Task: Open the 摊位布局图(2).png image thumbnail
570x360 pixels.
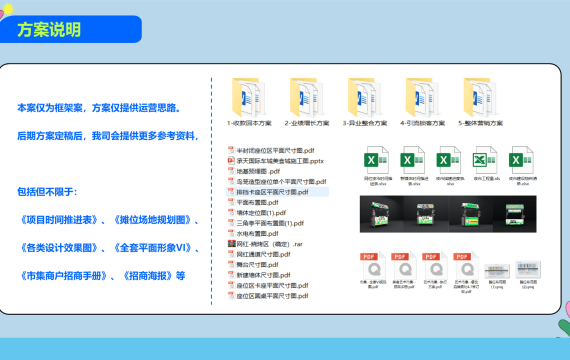Action: [x=528, y=270]
